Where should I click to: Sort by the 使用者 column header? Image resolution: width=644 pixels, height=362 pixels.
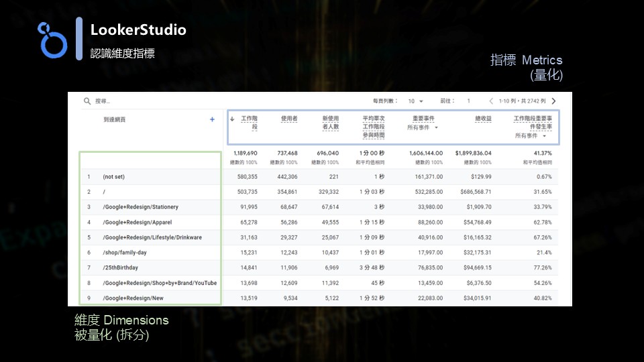click(x=289, y=119)
